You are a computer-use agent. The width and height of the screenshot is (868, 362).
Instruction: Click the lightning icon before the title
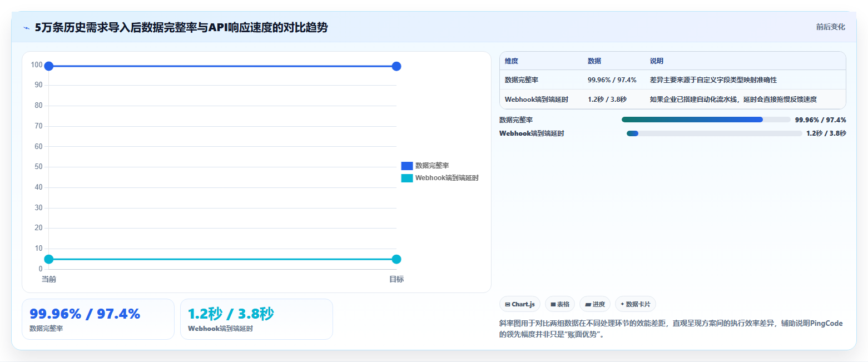tap(26, 27)
